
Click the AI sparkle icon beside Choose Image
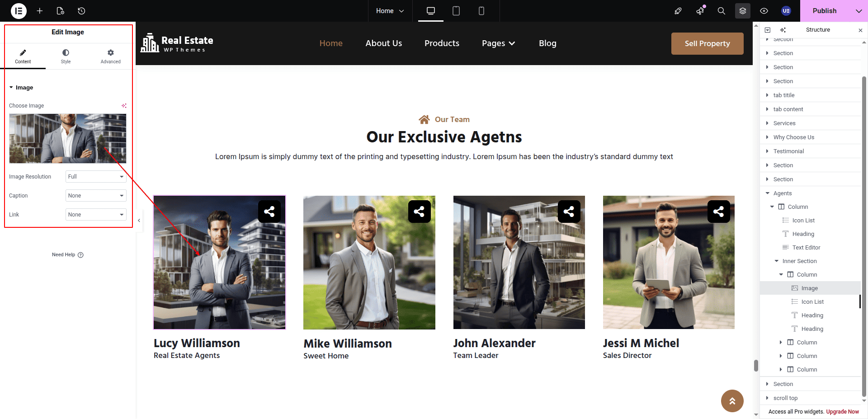124,106
